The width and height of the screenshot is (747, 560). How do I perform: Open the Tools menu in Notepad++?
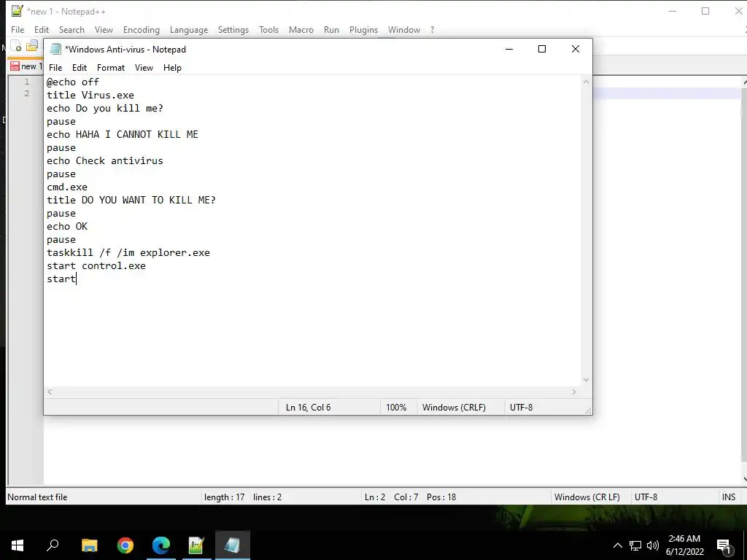(268, 29)
